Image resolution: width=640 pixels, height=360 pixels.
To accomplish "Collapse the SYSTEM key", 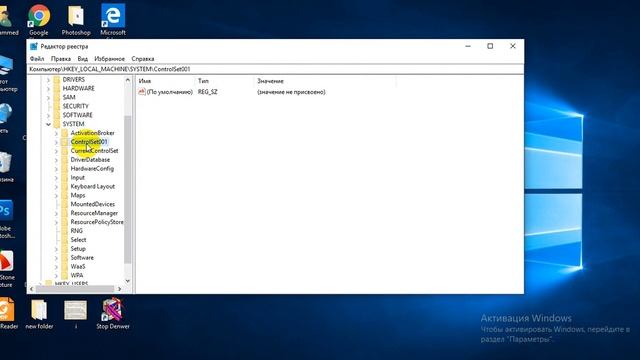I will [x=48, y=124].
